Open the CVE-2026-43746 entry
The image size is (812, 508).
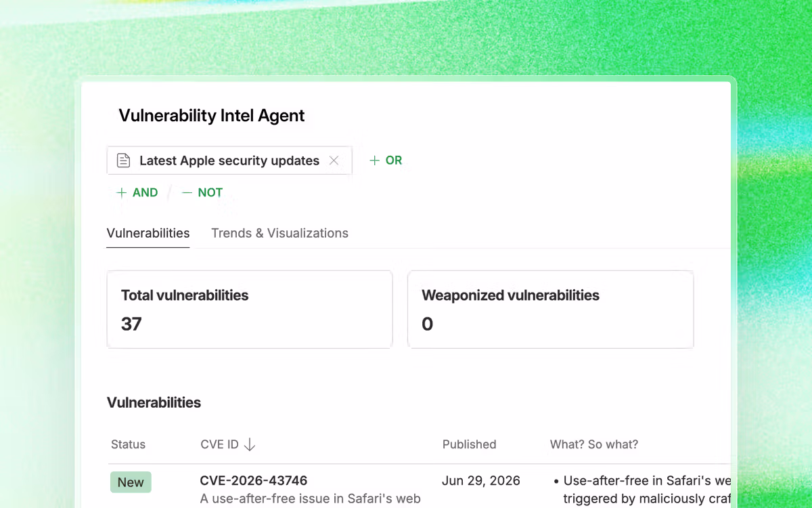click(254, 481)
